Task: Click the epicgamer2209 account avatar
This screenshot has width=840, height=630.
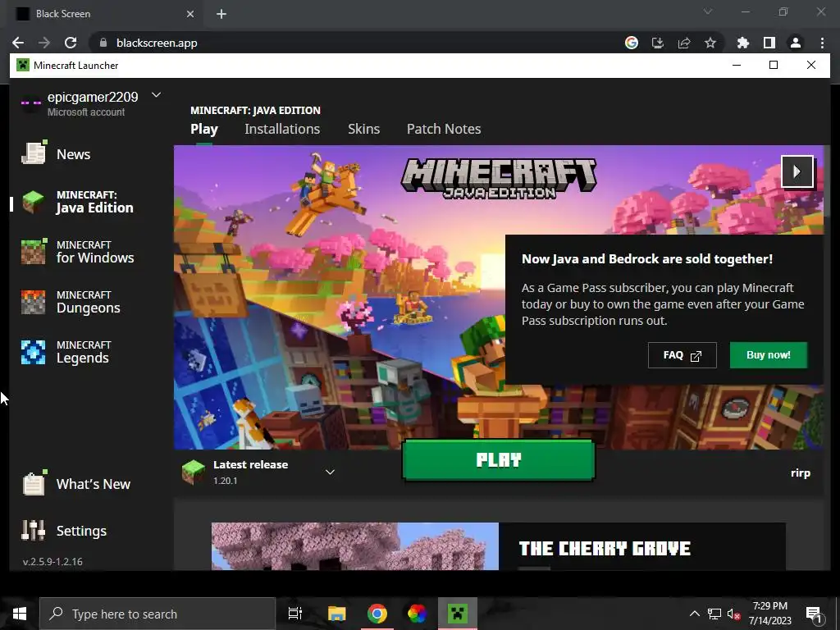Action: pyautogui.click(x=31, y=103)
